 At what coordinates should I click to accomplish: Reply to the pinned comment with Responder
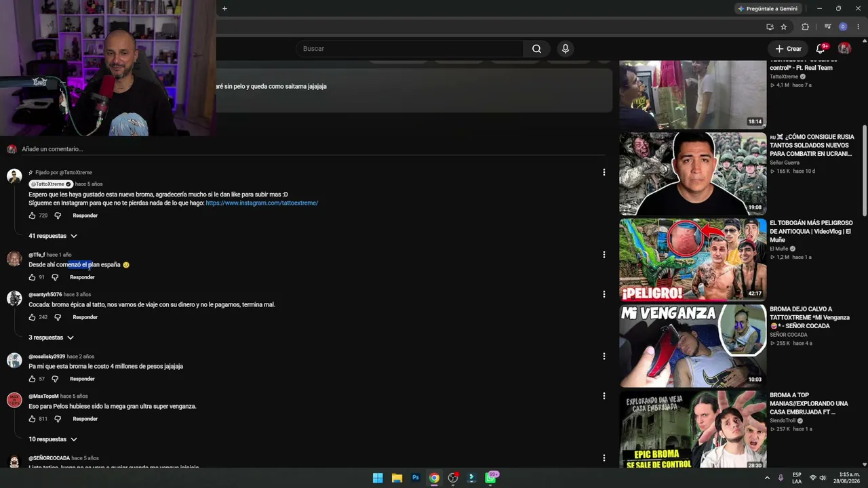point(85,216)
